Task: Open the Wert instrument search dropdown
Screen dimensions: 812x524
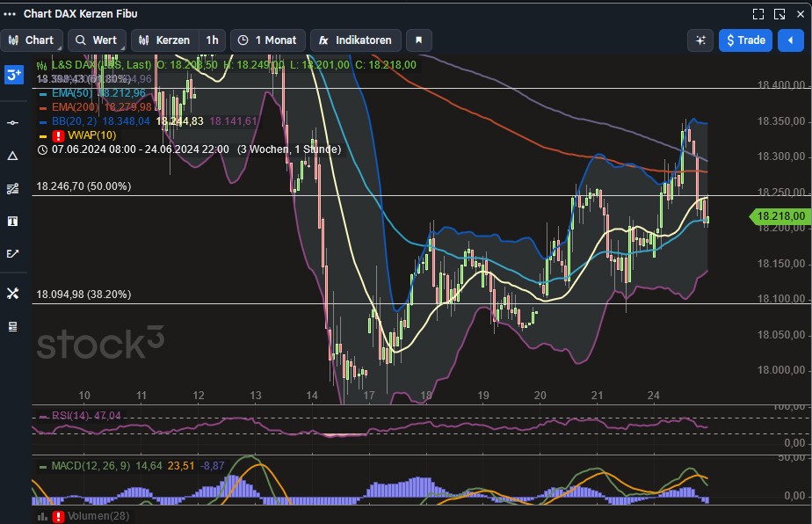Action: click(97, 40)
